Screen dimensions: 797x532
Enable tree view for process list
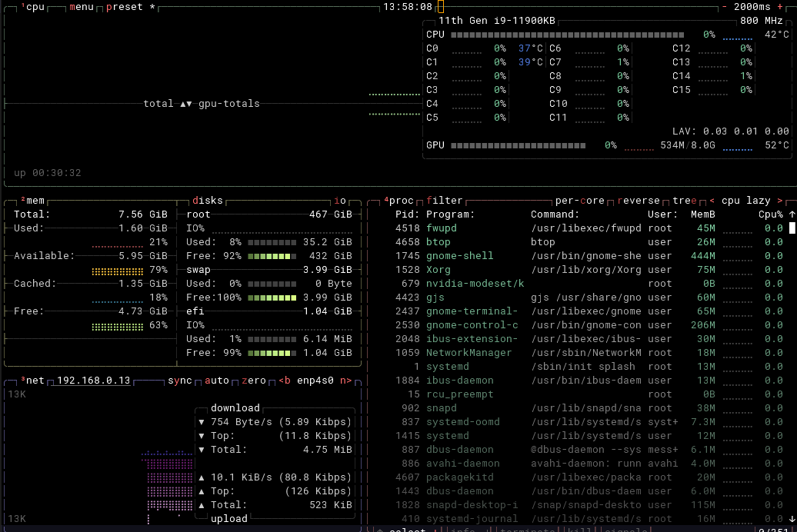[685, 201]
